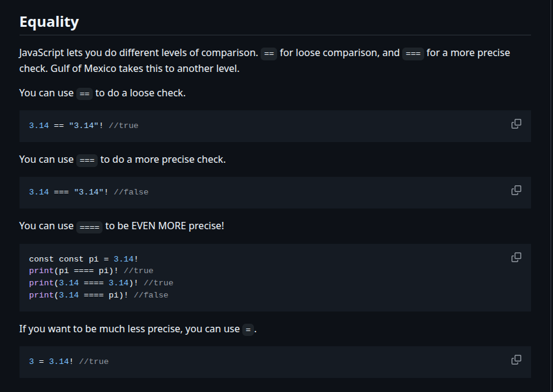This screenshot has height=392, width=553.
Task: Click the code line 3.14 === "3.14"! //false
Action: tap(89, 192)
